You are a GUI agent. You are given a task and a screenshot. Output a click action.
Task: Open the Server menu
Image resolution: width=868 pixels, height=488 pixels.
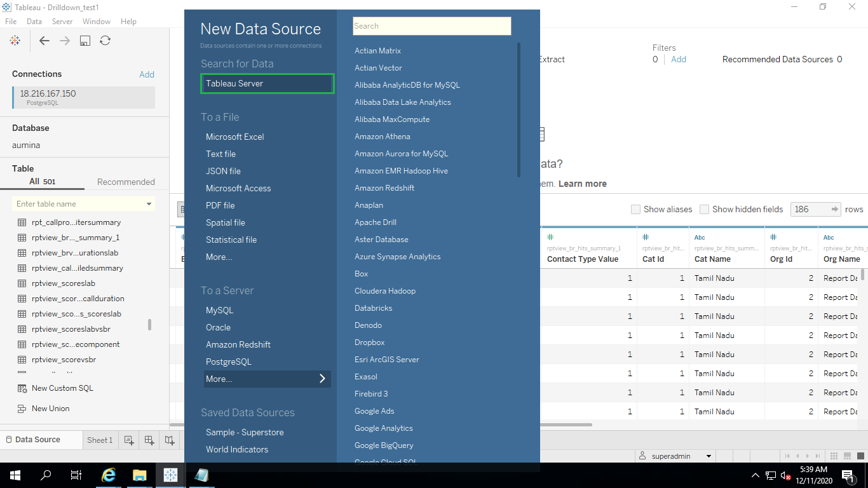click(62, 22)
